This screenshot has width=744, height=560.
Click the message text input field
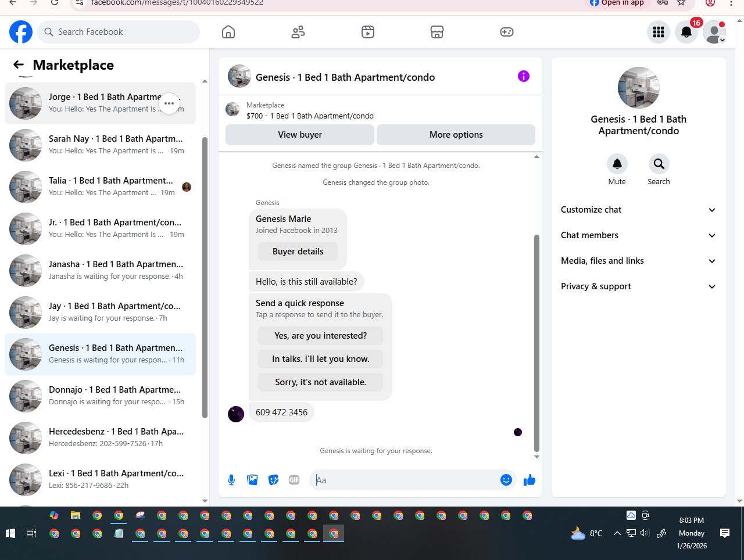406,480
